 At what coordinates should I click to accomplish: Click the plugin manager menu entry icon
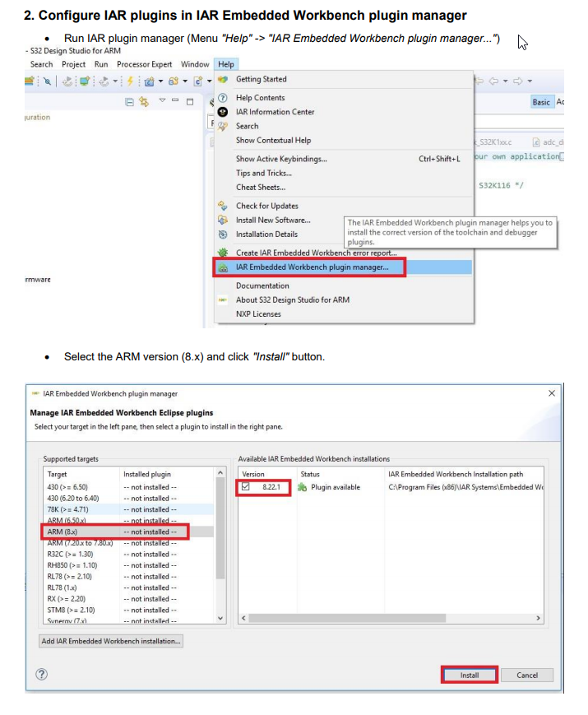pyautogui.click(x=224, y=267)
